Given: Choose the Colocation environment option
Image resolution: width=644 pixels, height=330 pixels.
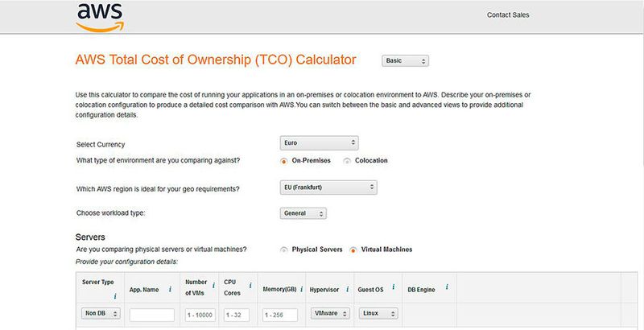Looking at the screenshot, I should click(347, 160).
